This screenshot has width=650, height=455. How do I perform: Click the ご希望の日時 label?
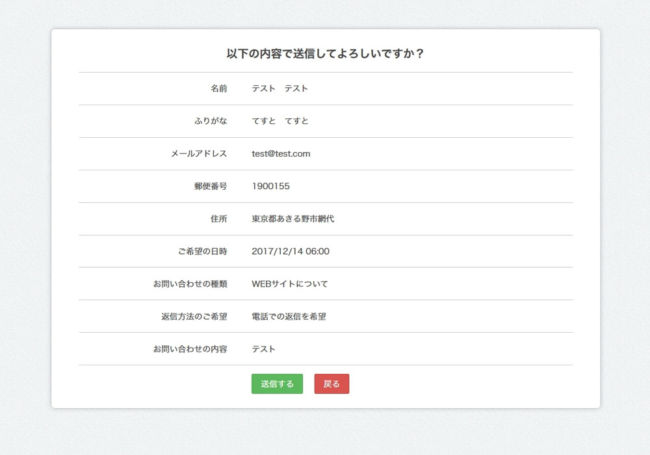pyautogui.click(x=199, y=251)
